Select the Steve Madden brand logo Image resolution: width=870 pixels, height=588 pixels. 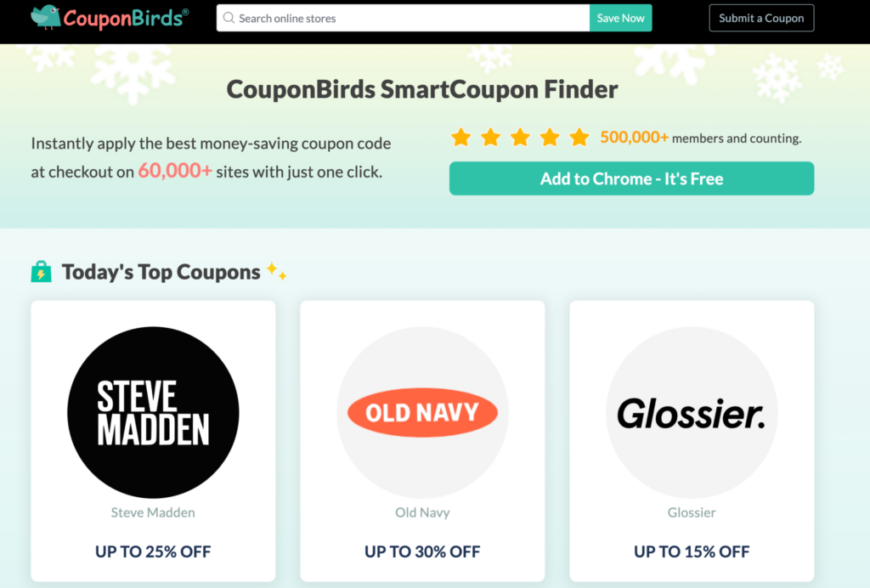click(x=153, y=412)
